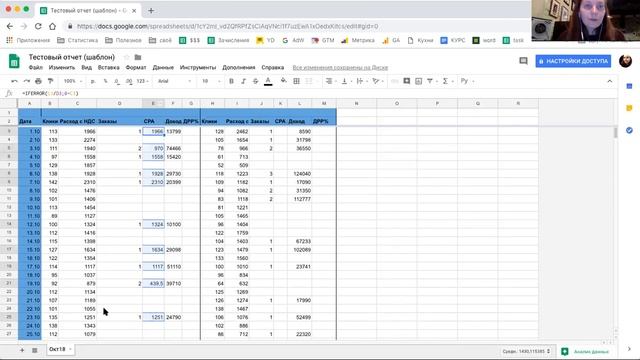This screenshot has height=360, width=640.
Task: Open the Справка menu
Action: (x=272, y=67)
